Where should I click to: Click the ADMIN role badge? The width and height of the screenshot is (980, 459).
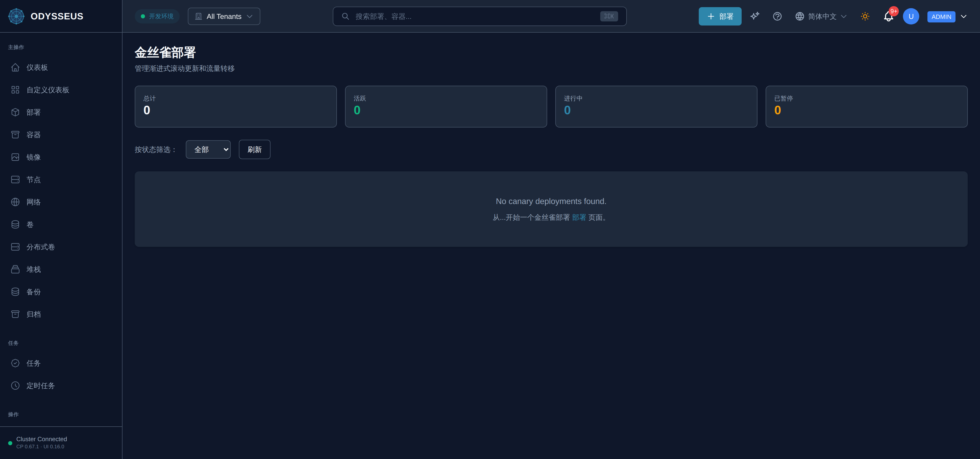pos(941,17)
